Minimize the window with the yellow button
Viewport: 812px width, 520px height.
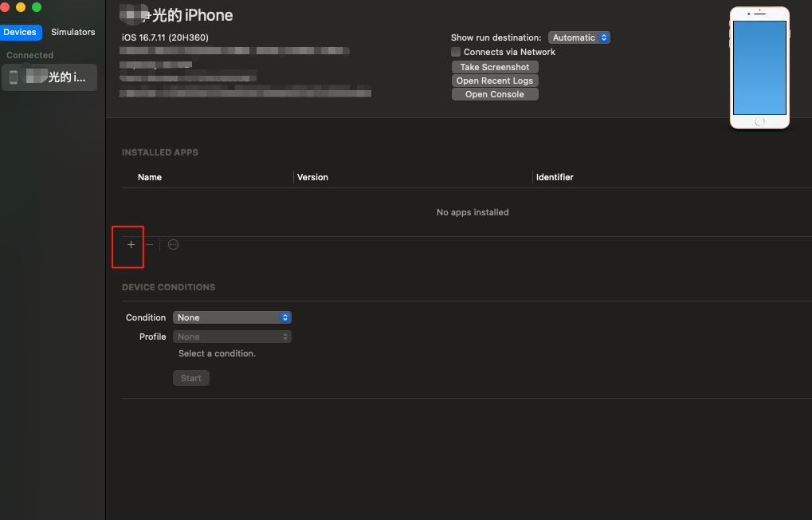tap(21, 7)
